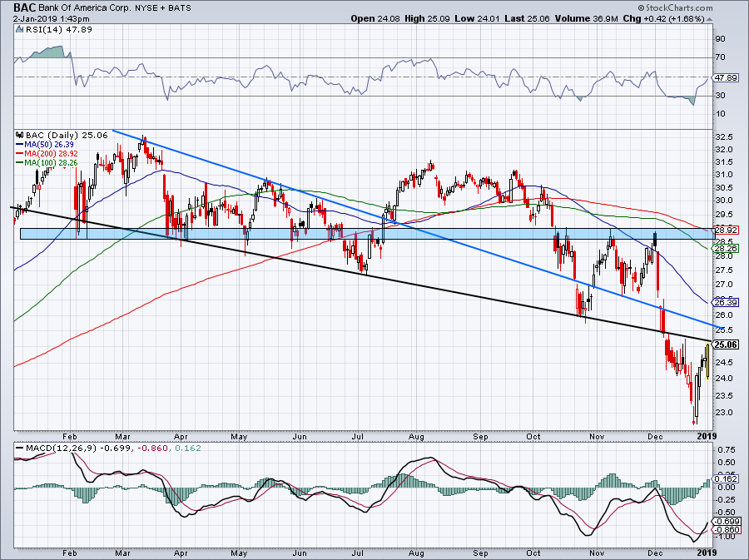749x560 pixels.
Task: Click the 2019 label below the price panel
Action: [707, 436]
